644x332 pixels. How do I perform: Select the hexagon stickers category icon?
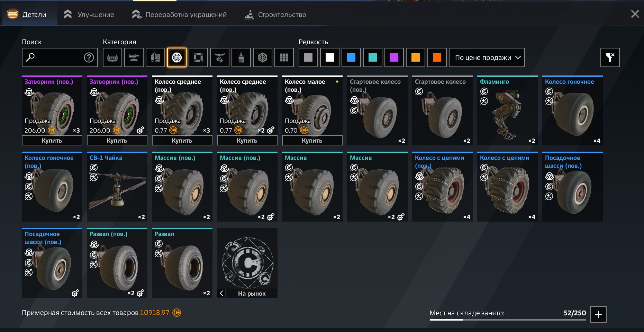263,57
